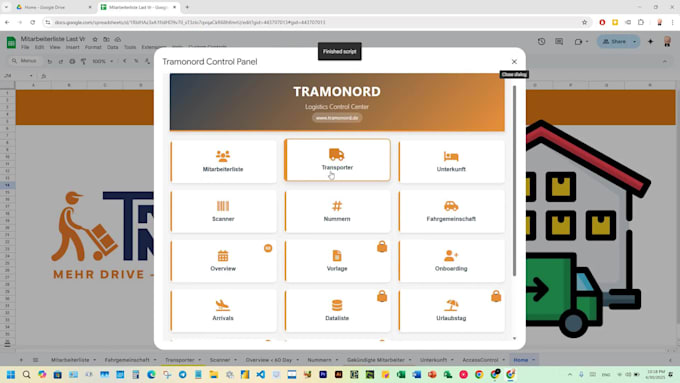
Task: Open the Data menu
Action: point(112,47)
